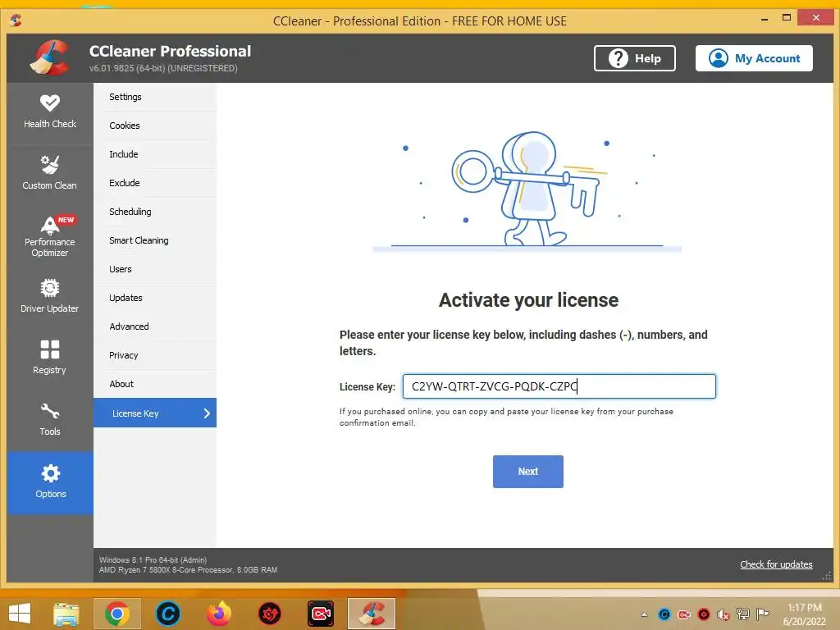Focus the License Key input field
The image size is (840, 630).
pyautogui.click(x=559, y=386)
